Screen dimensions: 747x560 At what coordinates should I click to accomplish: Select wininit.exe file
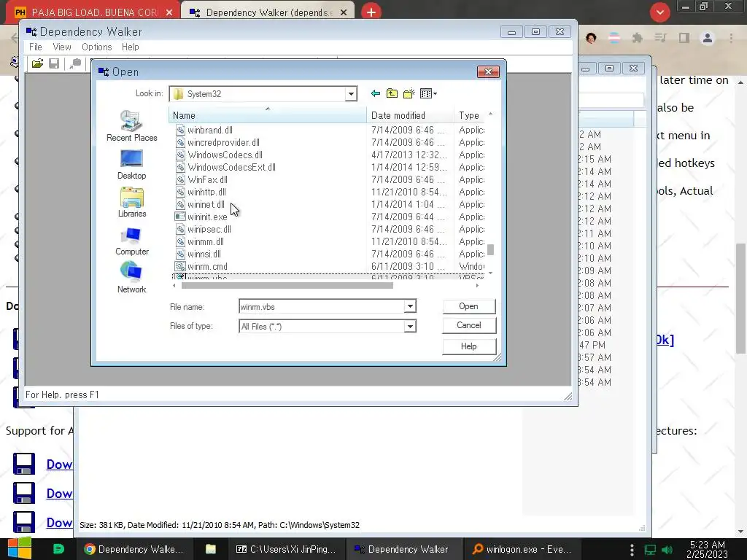(x=207, y=217)
